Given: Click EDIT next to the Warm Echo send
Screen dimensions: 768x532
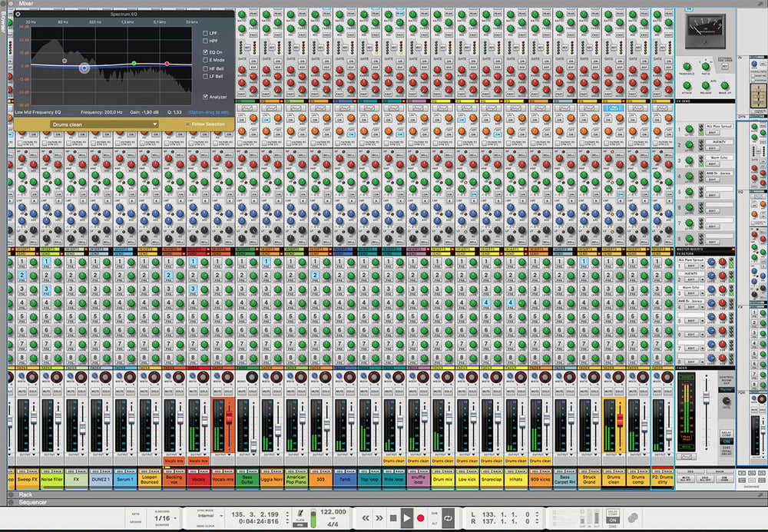Looking at the screenshot, I should (713, 164).
